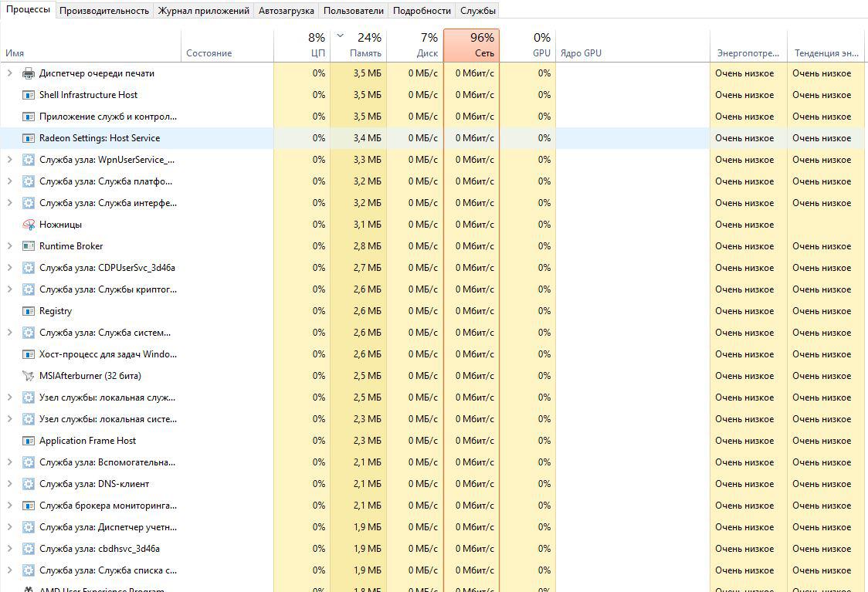Click the printer icon of Диспетчер очереди печати

click(x=29, y=73)
